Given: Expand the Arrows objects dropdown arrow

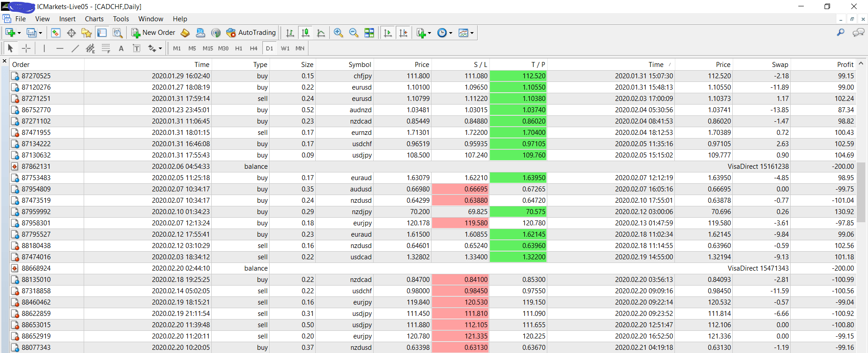Looking at the screenshot, I should coord(160,48).
